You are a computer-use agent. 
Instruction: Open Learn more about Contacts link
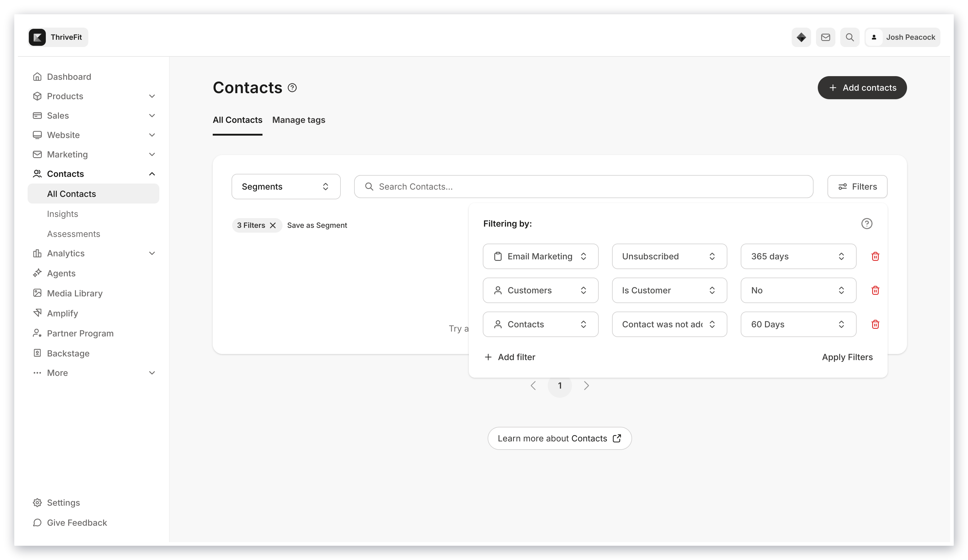click(559, 439)
